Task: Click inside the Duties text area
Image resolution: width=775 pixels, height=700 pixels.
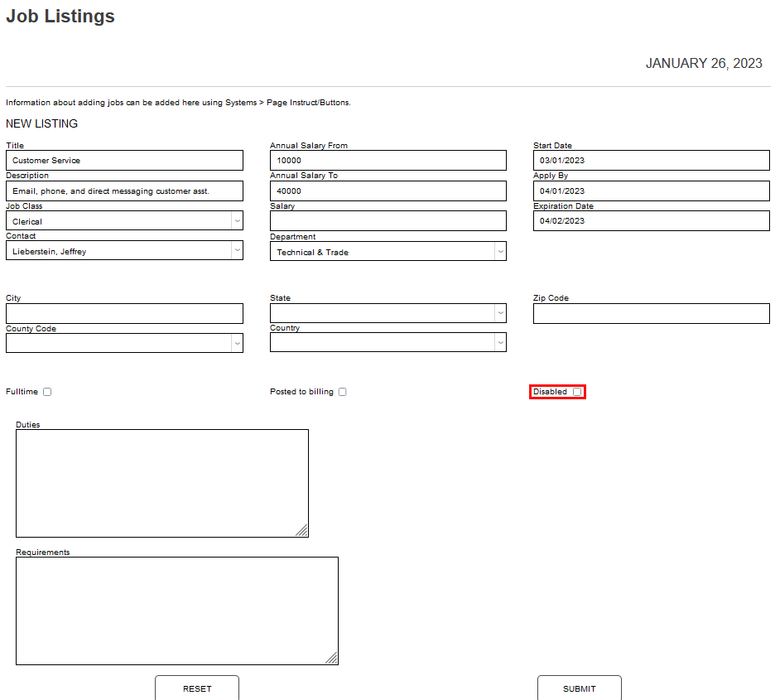Action: tap(161, 483)
